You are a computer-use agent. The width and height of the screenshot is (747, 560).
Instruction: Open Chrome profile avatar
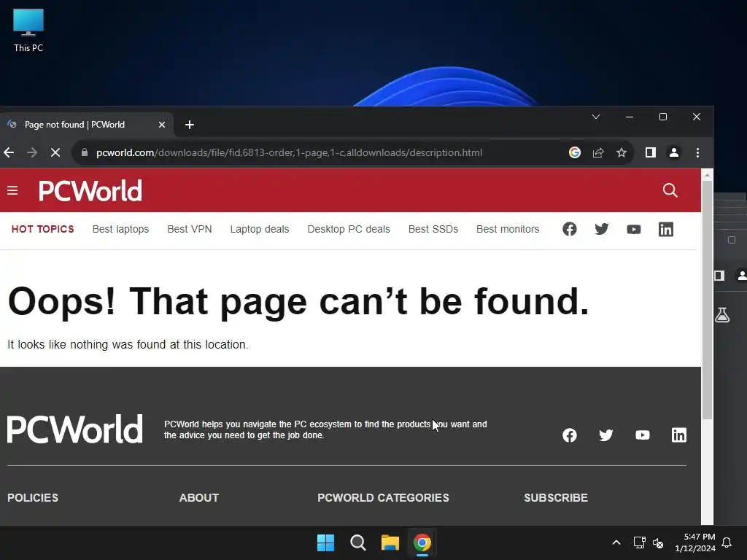673,152
